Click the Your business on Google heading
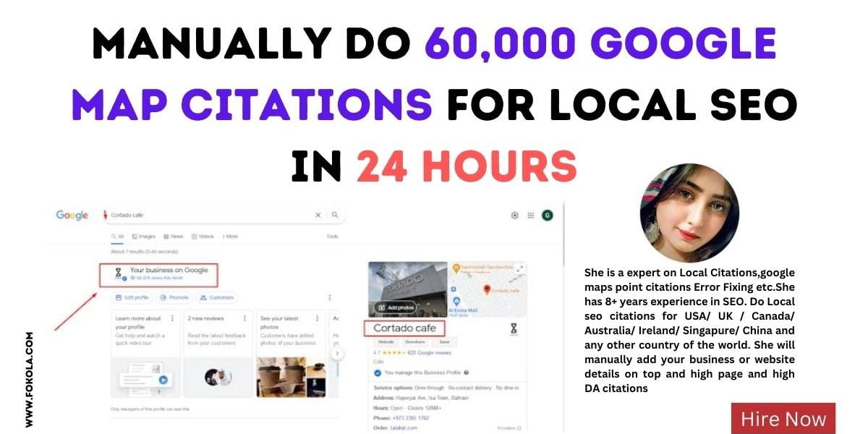868x434 pixels. click(x=169, y=271)
